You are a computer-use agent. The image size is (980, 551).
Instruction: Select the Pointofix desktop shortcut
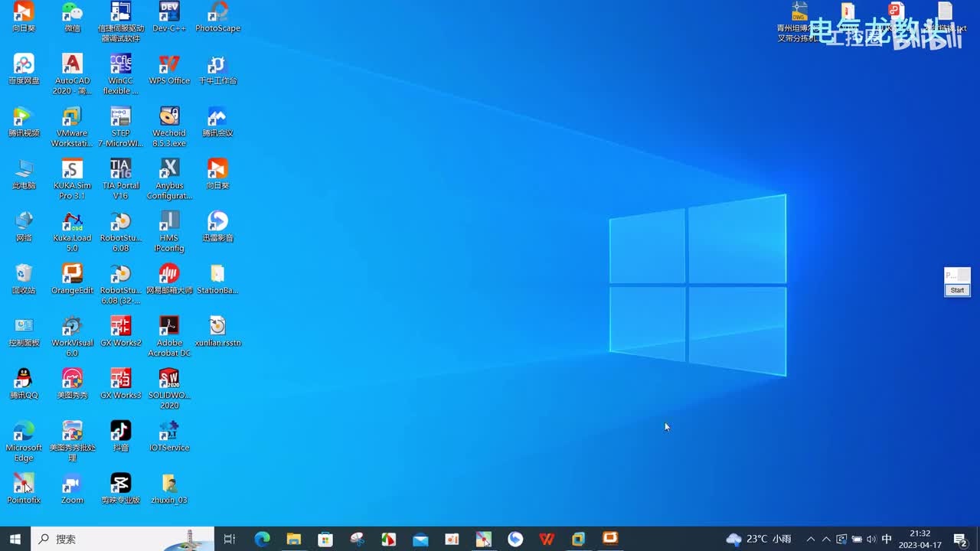(x=24, y=489)
